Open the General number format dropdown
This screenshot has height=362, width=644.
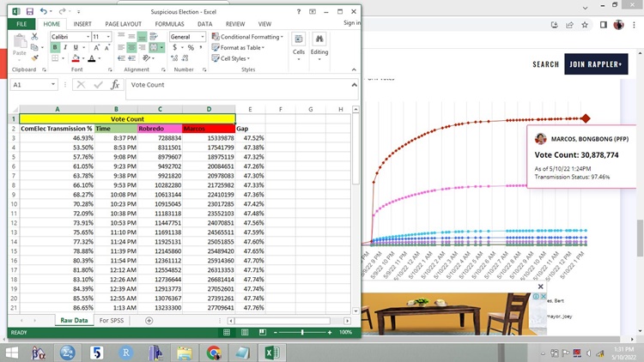(203, 37)
